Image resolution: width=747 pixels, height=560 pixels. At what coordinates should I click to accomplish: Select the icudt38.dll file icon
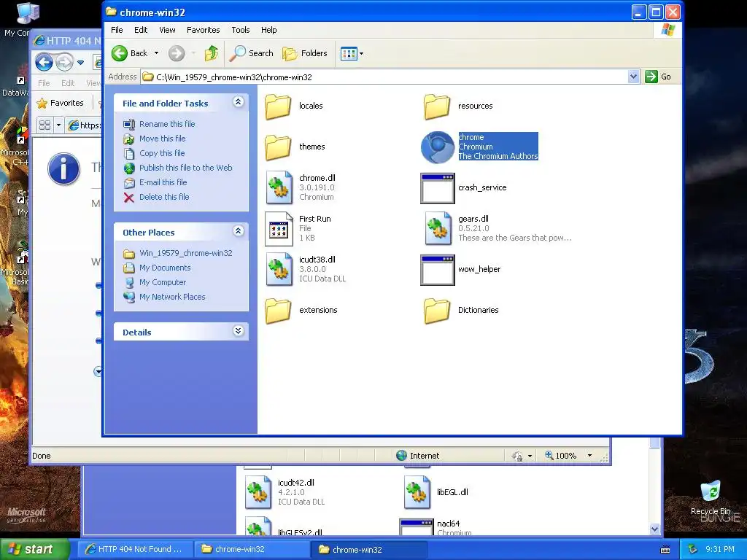279,269
